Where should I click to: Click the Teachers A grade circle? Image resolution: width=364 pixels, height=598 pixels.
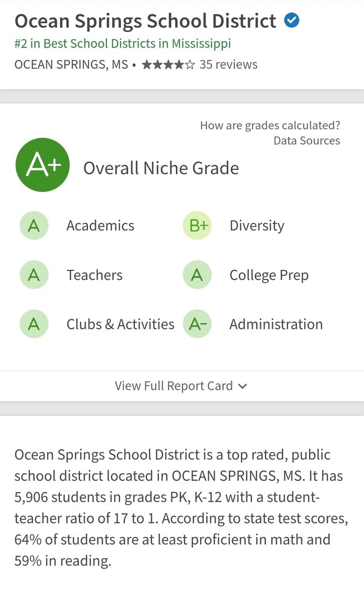(x=34, y=275)
